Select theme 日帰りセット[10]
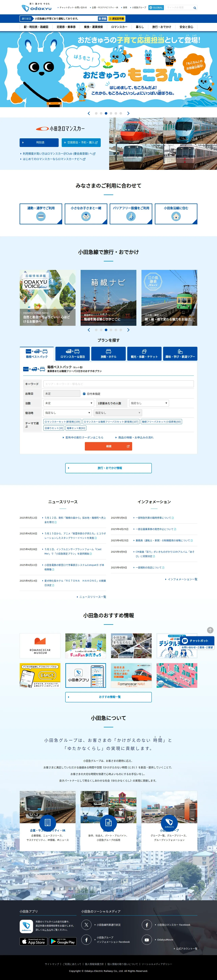This screenshot has height=980, width=217. tap(54, 428)
